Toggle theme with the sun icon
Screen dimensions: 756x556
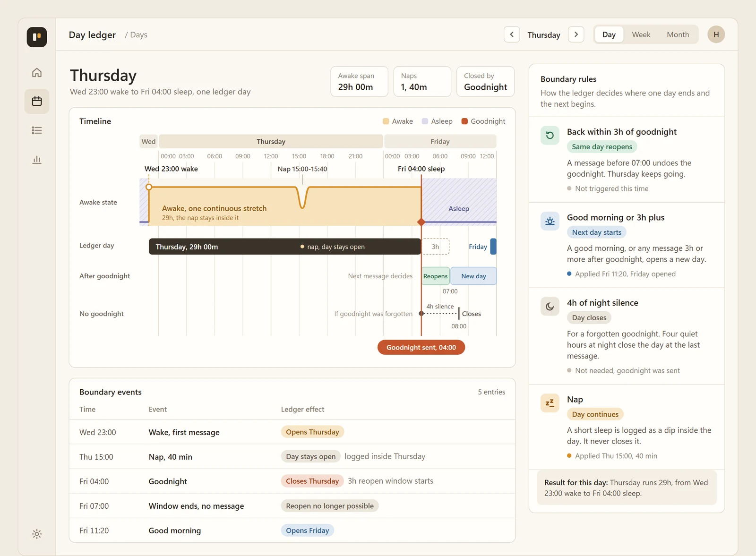[37, 534]
